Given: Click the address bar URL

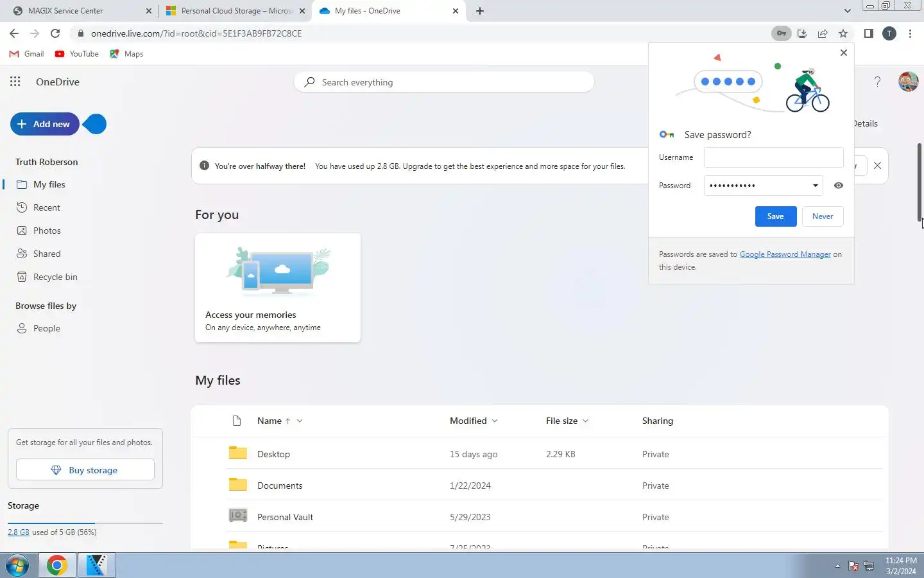Looking at the screenshot, I should tap(196, 33).
